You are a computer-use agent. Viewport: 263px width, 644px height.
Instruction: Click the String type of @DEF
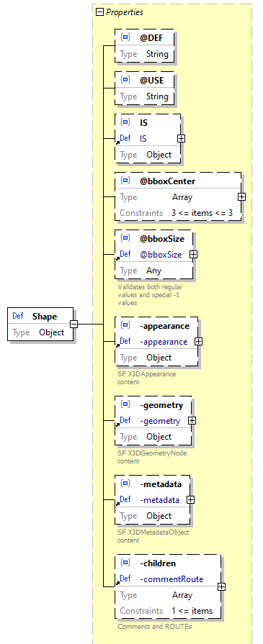pyautogui.click(x=157, y=54)
